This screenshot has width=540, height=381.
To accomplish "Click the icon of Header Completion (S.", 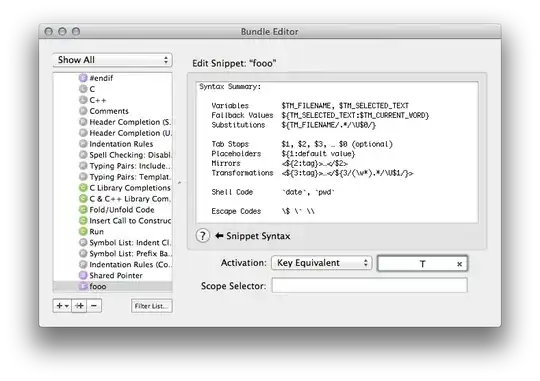I will coord(83,122).
